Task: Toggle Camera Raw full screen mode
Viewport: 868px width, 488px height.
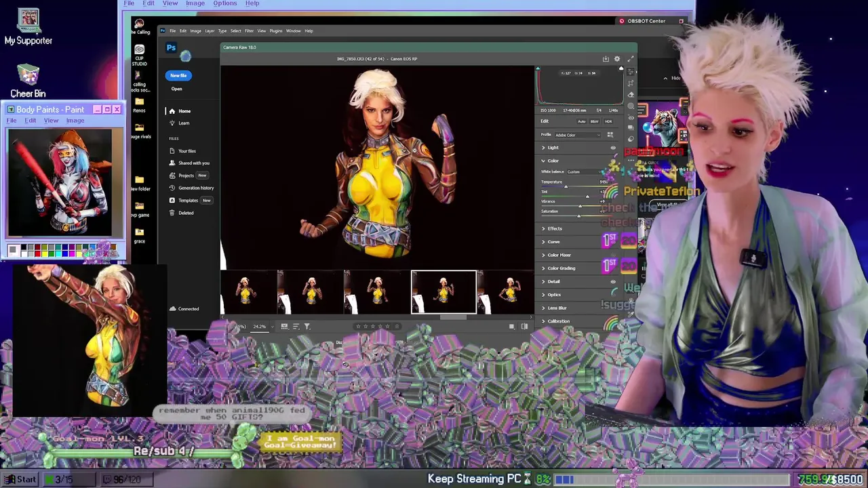Action: [630, 59]
